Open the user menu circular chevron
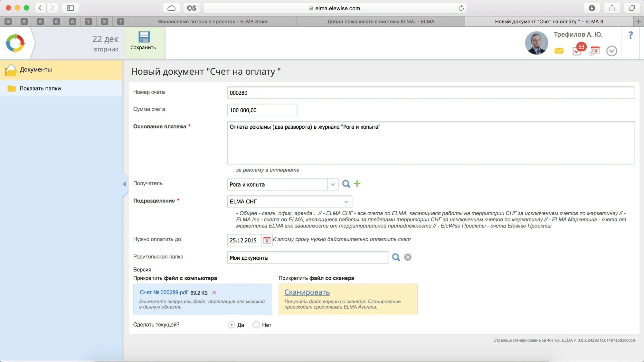 tap(611, 51)
